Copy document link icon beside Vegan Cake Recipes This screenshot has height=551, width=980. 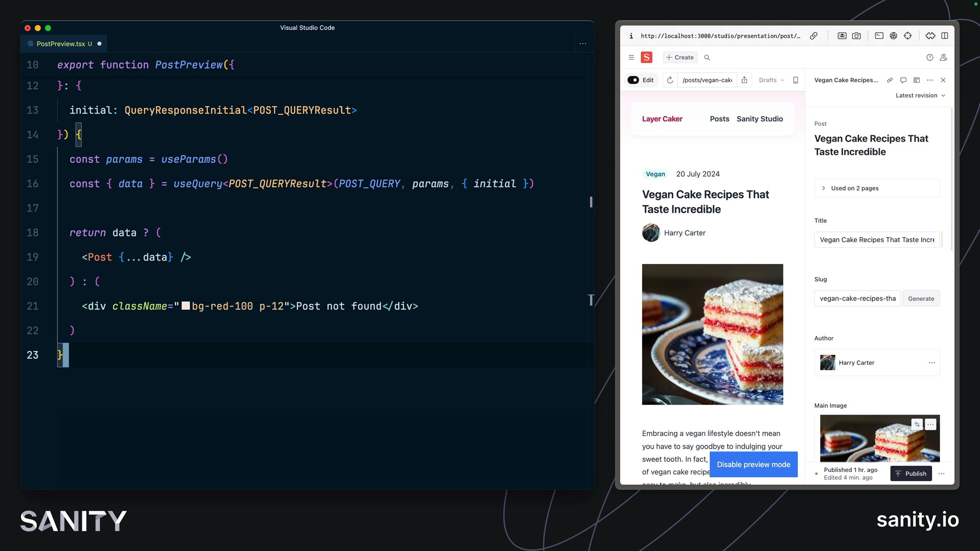pyautogui.click(x=890, y=80)
